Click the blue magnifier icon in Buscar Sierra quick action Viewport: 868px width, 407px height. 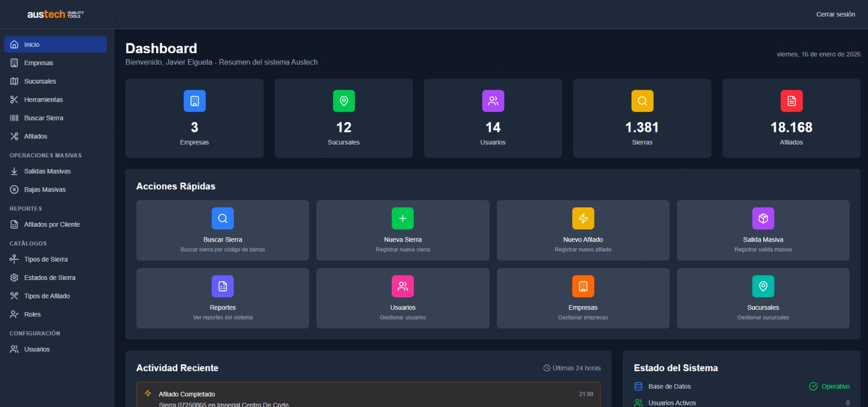coord(223,219)
